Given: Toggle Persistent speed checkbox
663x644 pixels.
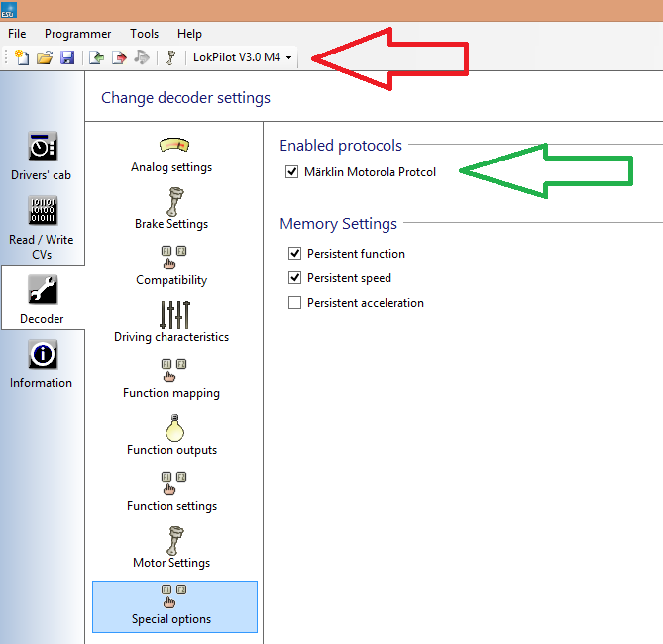Looking at the screenshot, I should coord(294,278).
